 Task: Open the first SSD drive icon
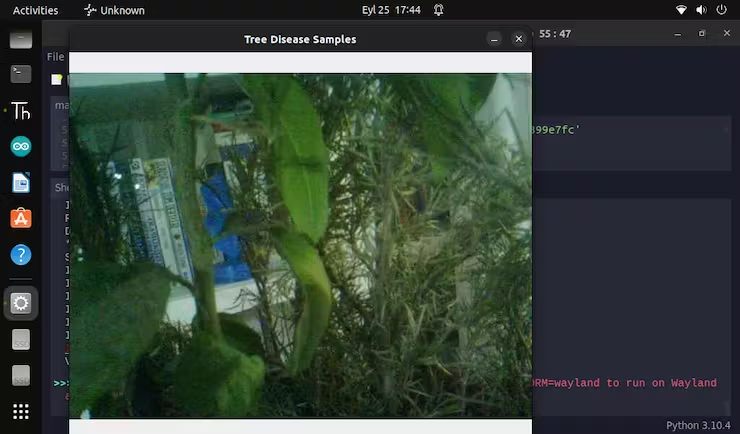click(21, 340)
